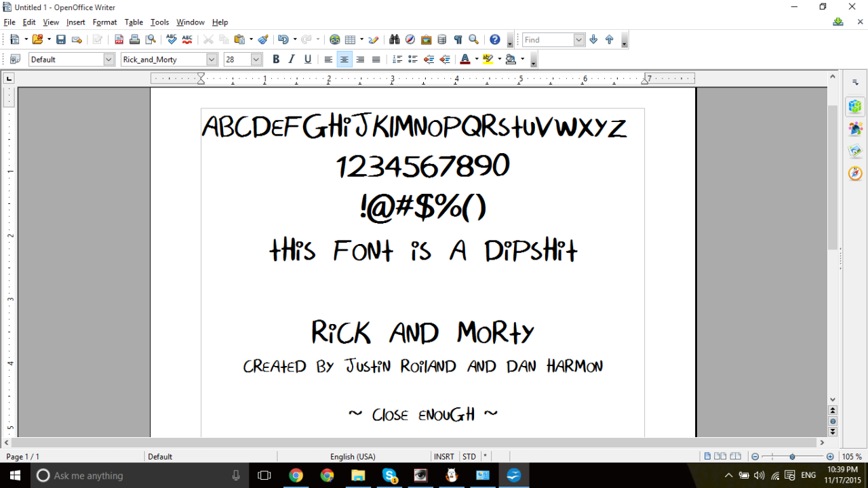
Task: Send document as e-mail icon
Action: (77, 40)
